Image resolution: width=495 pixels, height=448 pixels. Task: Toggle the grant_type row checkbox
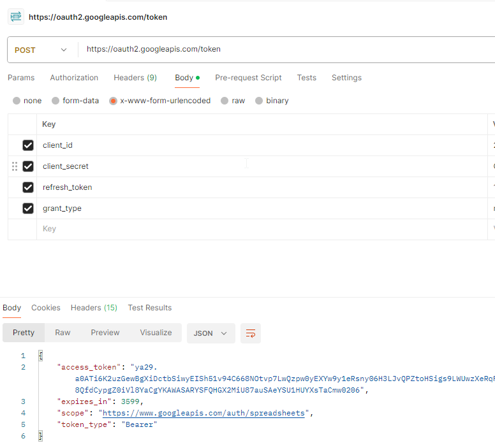(x=28, y=208)
